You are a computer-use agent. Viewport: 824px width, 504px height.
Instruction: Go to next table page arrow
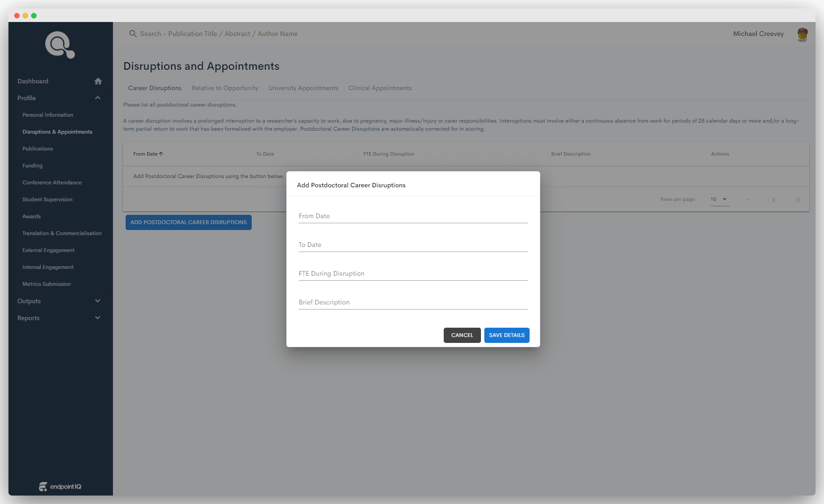798,200
